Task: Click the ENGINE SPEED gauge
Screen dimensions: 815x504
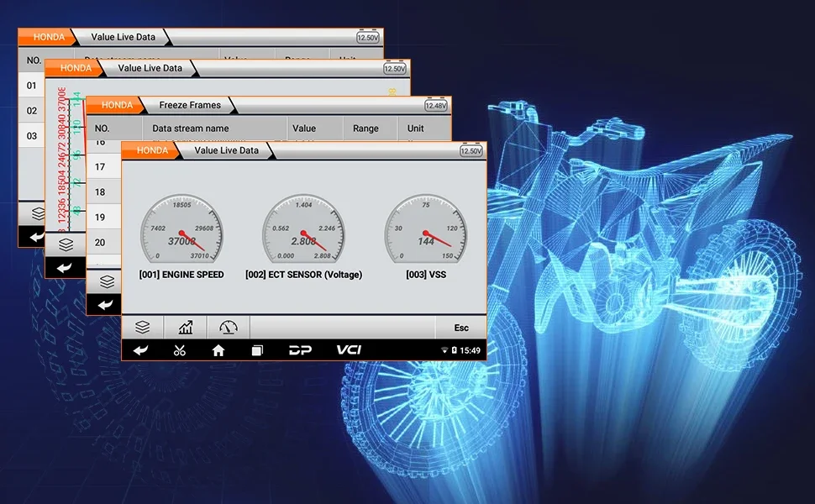Action: pos(181,237)
